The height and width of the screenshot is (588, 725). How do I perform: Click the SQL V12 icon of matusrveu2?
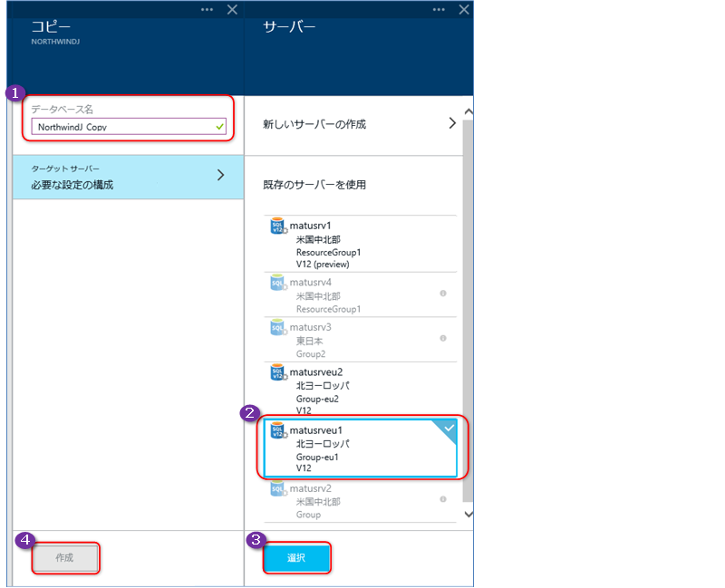point(278,372)
